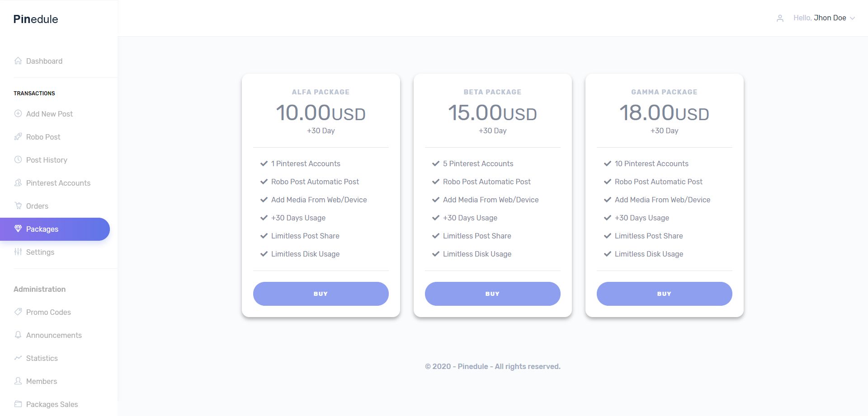Click the Add New Post plus icon
Viewport: 868px width, 416px height.
(x=18, y=114)
